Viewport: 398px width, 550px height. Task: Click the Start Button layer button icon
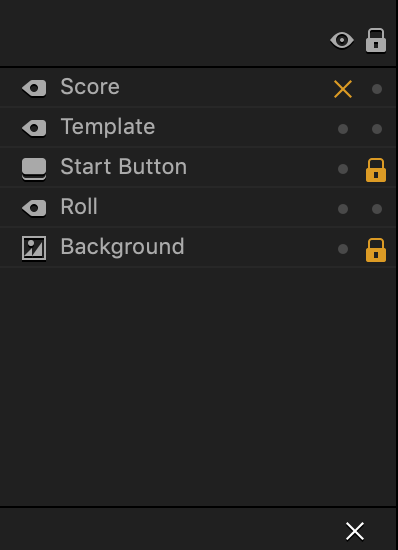click(34, 169)
